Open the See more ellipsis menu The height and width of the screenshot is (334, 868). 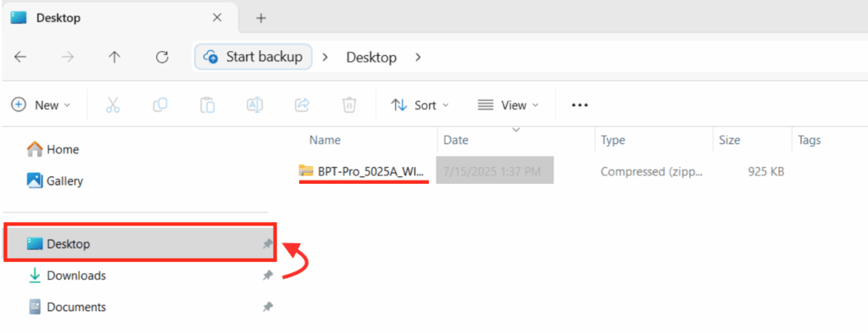(580, 104)
